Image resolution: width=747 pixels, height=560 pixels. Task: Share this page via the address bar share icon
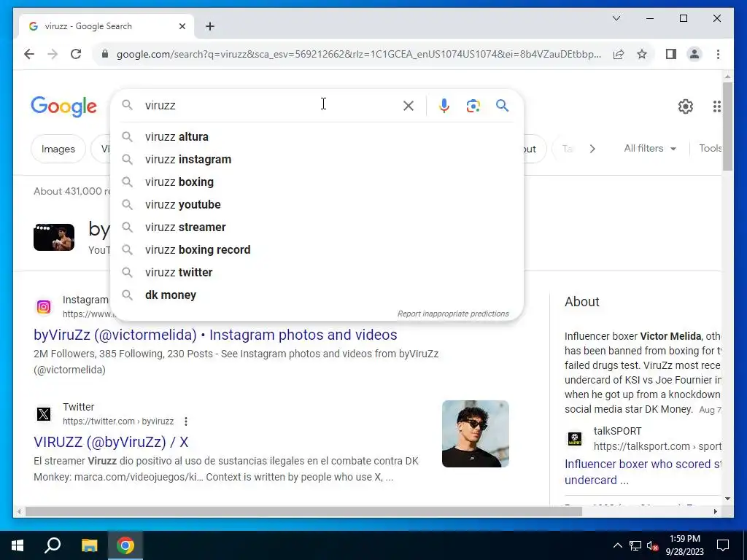619,54
